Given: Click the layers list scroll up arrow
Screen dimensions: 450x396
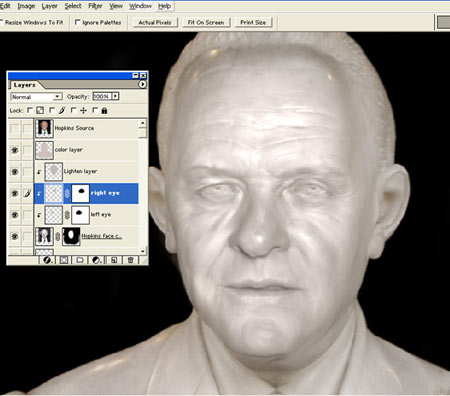Looking at the screenshot, I should tap(143, 123).
